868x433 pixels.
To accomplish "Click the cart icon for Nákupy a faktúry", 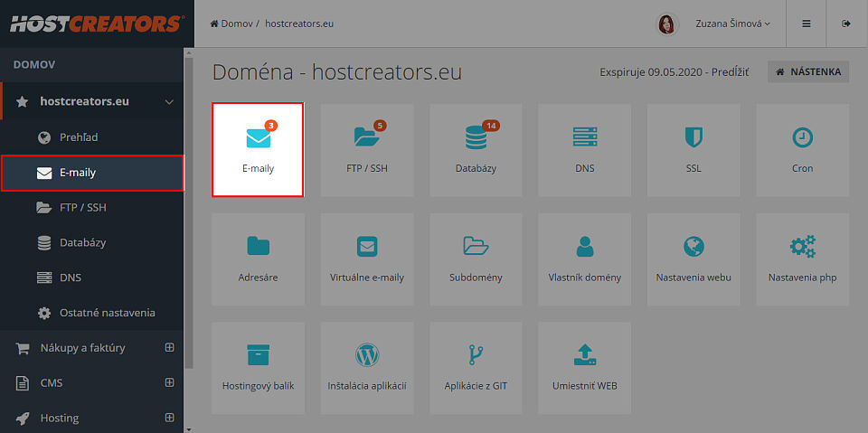I will (x=22, y=348).
